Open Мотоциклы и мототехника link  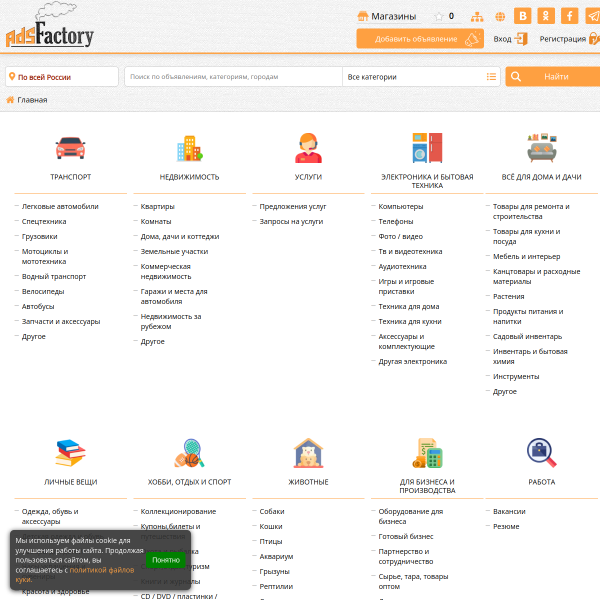click(x=45, y=256)
